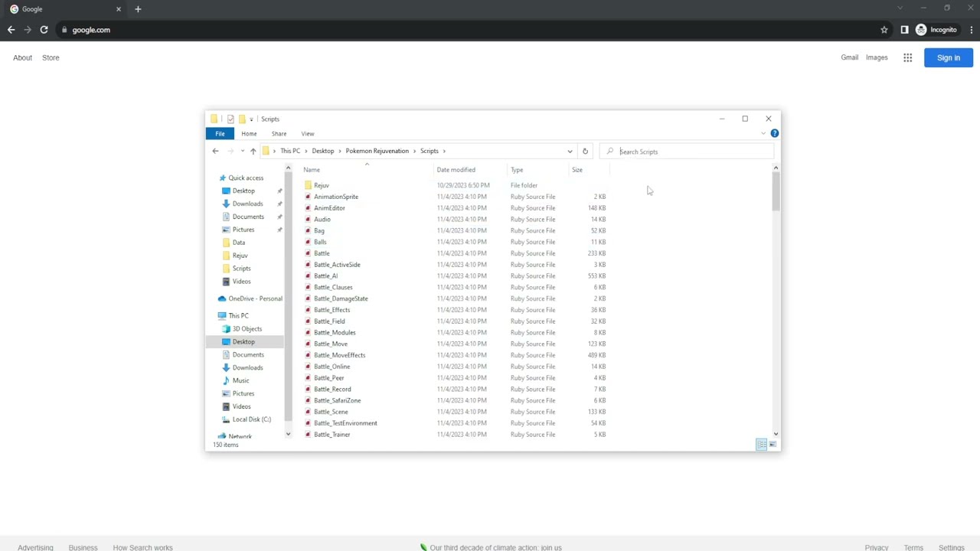The width and height of the screenshot is (980, 551).
Task: Open the Google apps grid
Action: [x=907, y=57]
